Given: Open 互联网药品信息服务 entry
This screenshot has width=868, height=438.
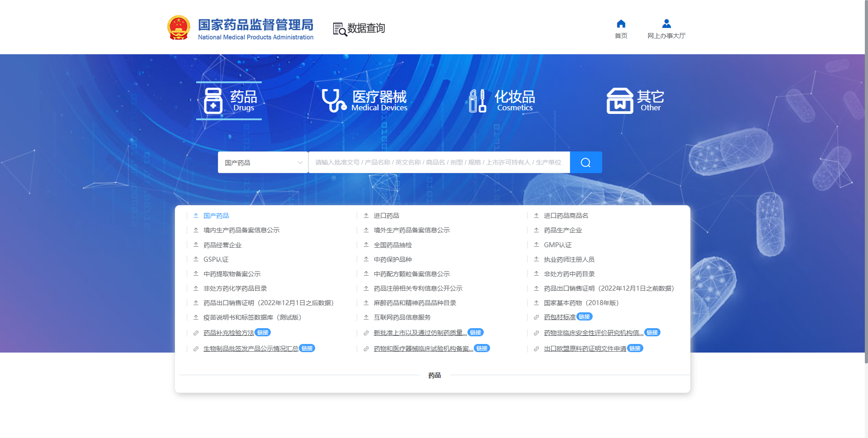Looking at the screenshot, I should [x=402, y=317].
